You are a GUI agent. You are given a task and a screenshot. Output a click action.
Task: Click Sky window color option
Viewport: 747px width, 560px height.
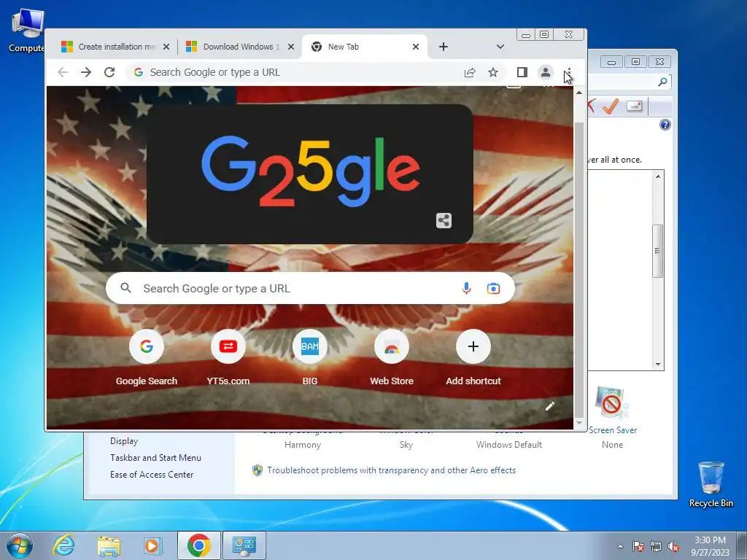pos(406,444)
